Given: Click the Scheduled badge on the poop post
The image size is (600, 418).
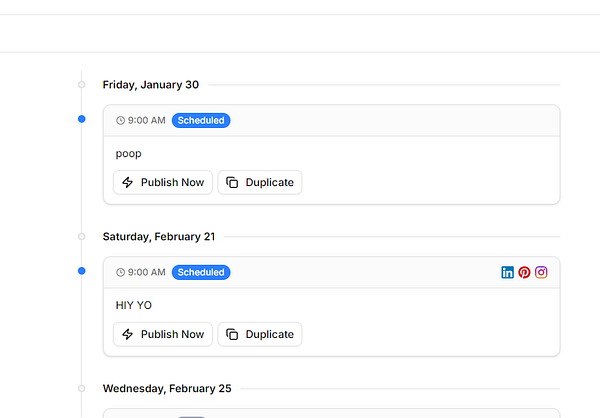Looking at the screenshot, I should [201, 120].
